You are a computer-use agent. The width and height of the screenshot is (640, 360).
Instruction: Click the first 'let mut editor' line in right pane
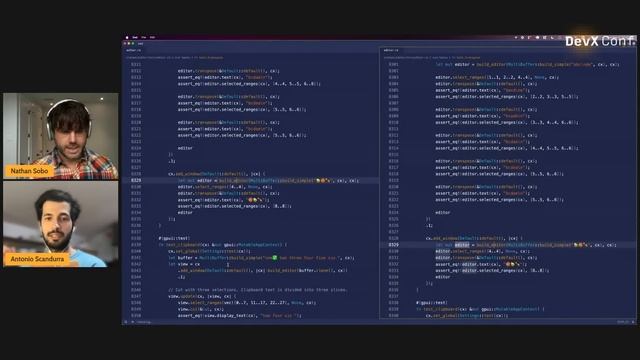tap(527, 64)
